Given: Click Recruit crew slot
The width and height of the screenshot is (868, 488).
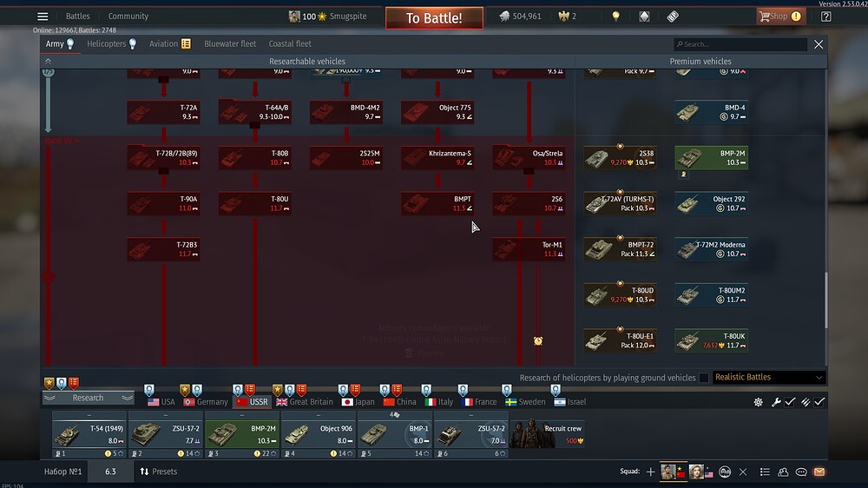Looking at the screenshot, I should click(x=544, y=432).
